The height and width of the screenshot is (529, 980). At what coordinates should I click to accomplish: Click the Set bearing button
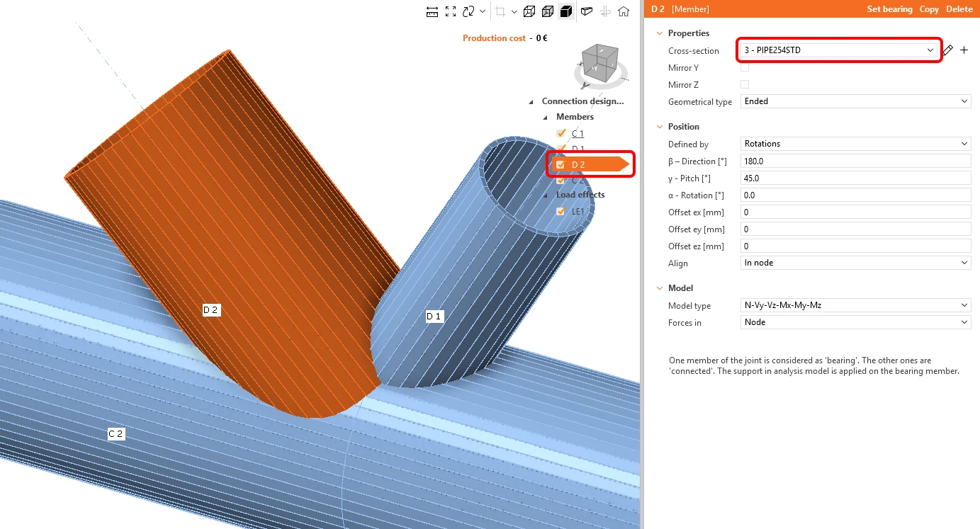889,9
